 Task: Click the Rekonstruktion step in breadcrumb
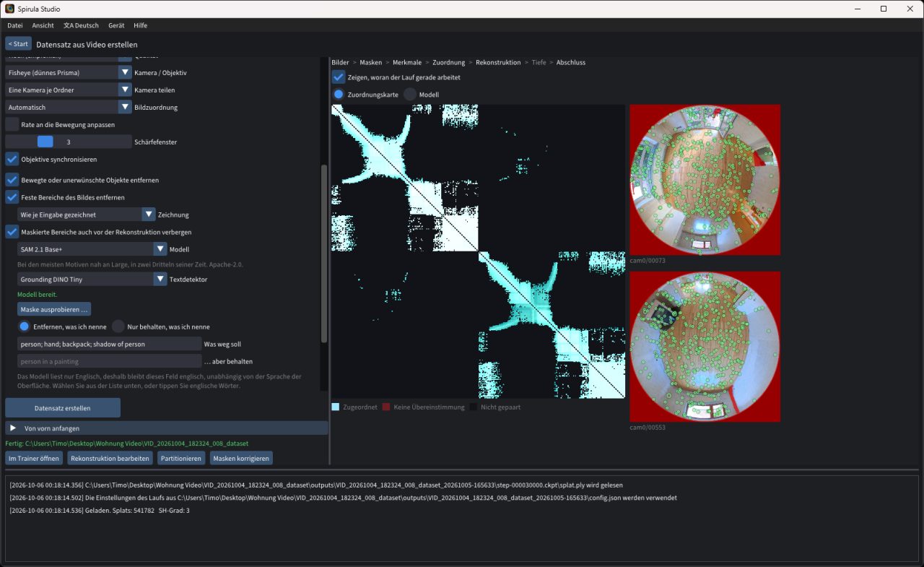point(498,62)
